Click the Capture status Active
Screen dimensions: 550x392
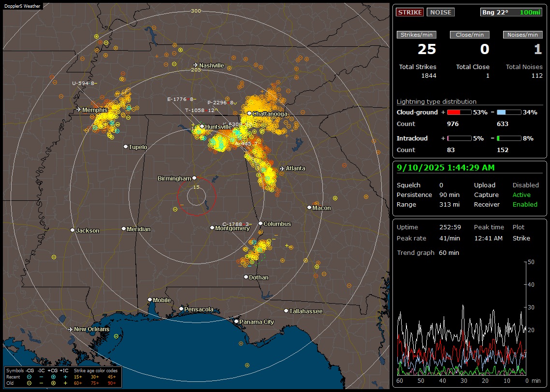pyautogui.click(x=521, y=195)
